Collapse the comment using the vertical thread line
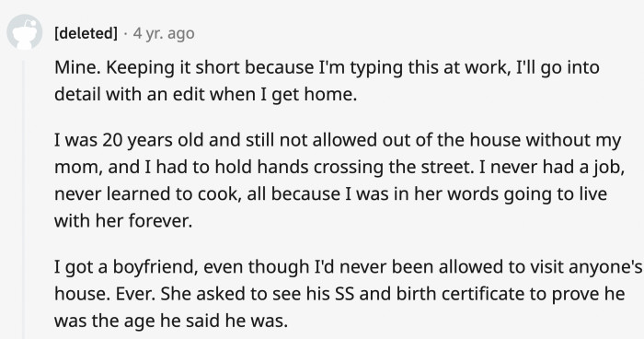 [24, 200]
